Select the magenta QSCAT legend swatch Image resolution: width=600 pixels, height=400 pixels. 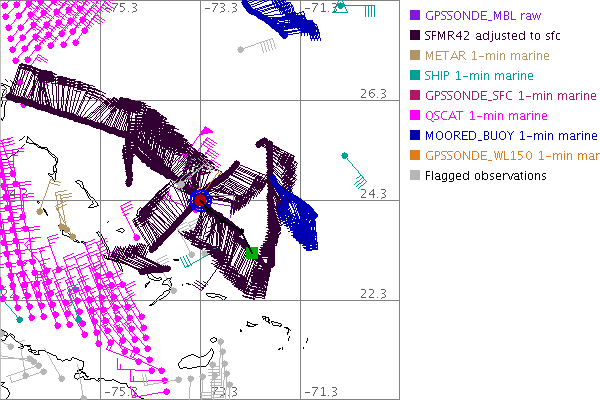415,116
